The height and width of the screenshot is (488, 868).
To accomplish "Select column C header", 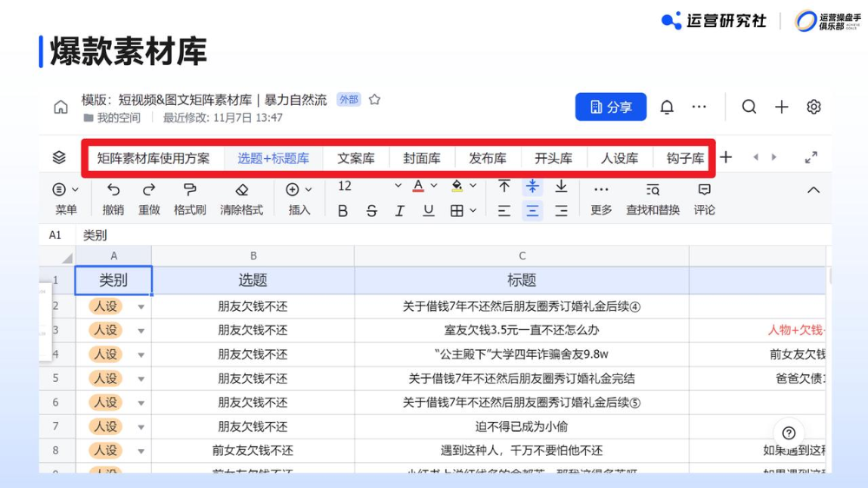I will click(522, 256).
